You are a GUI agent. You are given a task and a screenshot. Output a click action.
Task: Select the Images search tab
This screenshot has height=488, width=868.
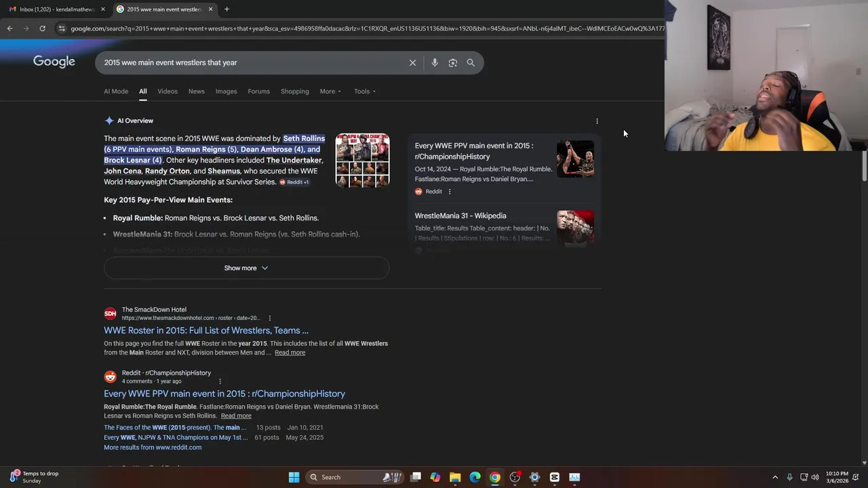pos(226,91)
